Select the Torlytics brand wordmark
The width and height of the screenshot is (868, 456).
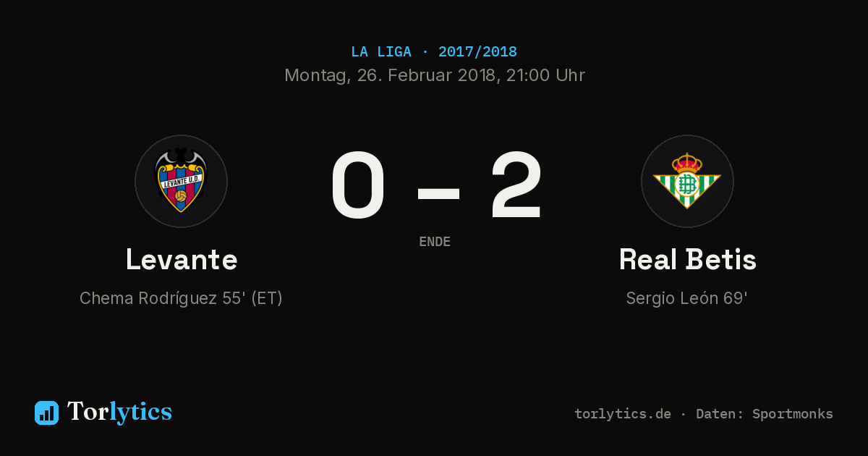(119, 412)
